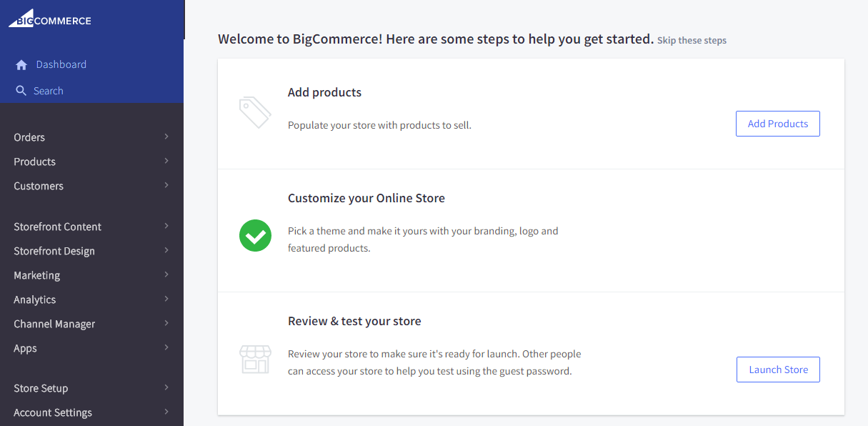
Task: Click the price tag icon beside Add products
Action: [255, 112]
